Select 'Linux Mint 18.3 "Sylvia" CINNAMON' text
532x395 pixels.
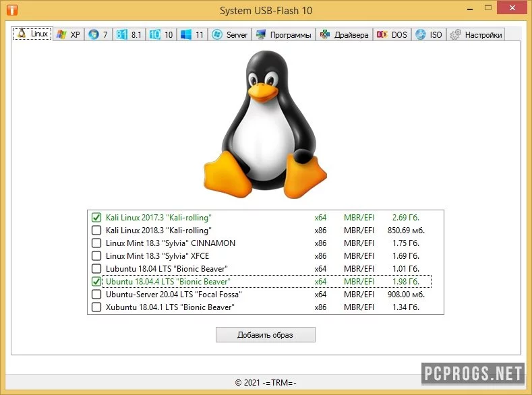pyautogui.click(x=171, y=243)
